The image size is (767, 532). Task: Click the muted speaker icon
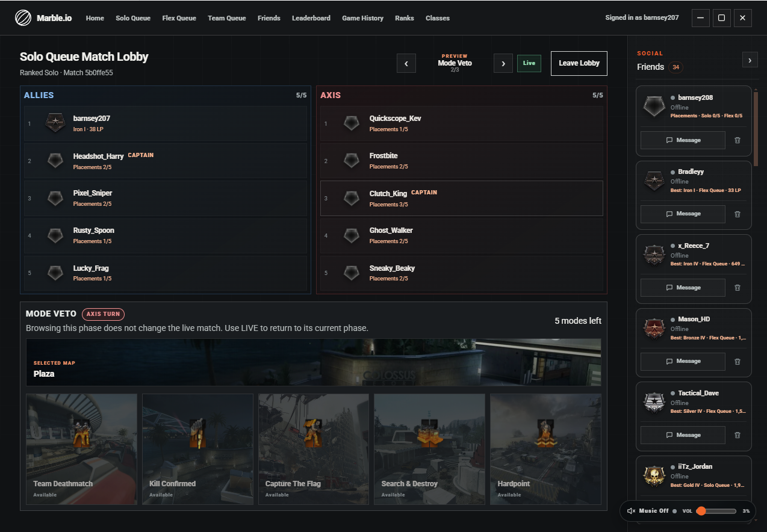pyautogui.click(x=631, y=511)
